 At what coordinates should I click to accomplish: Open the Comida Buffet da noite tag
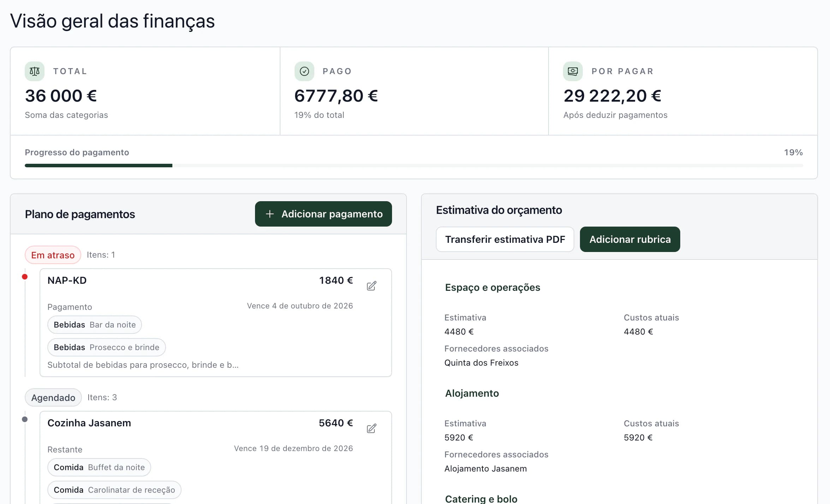click(99, 467)
